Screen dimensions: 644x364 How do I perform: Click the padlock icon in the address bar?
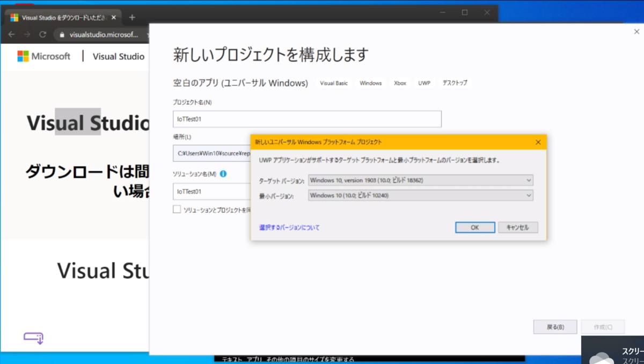62,34
